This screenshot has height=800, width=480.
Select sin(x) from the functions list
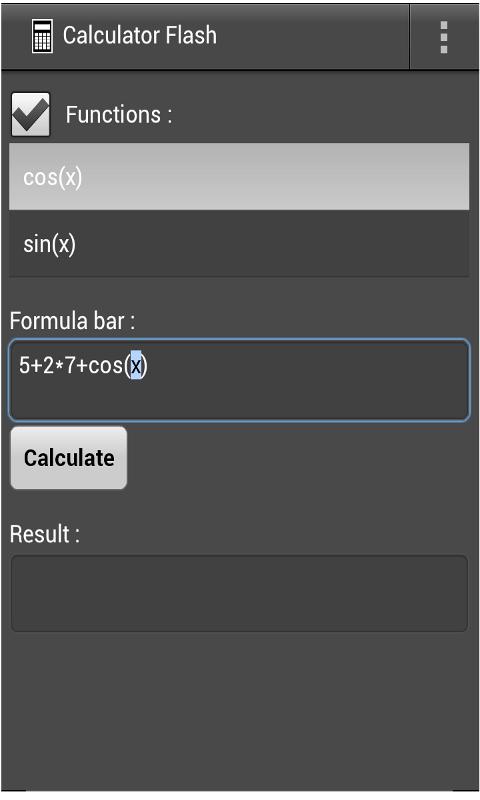[239, 244]
